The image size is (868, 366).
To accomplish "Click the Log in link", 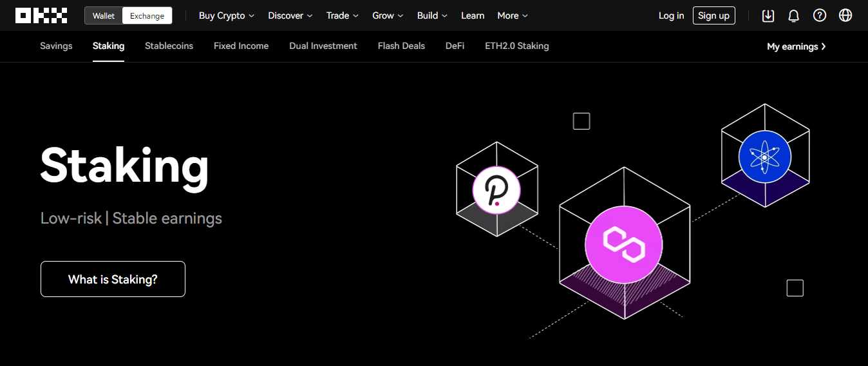I will tap(671, 15).
